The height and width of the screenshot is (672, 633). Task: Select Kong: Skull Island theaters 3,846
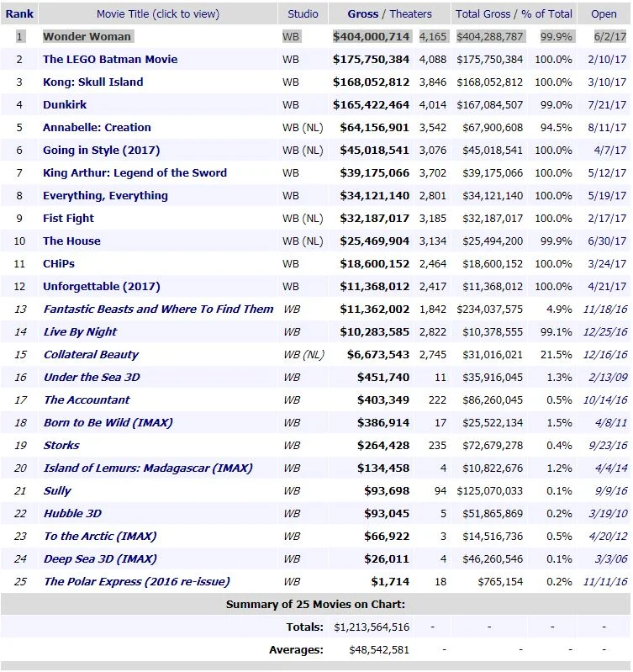point(433,82)
